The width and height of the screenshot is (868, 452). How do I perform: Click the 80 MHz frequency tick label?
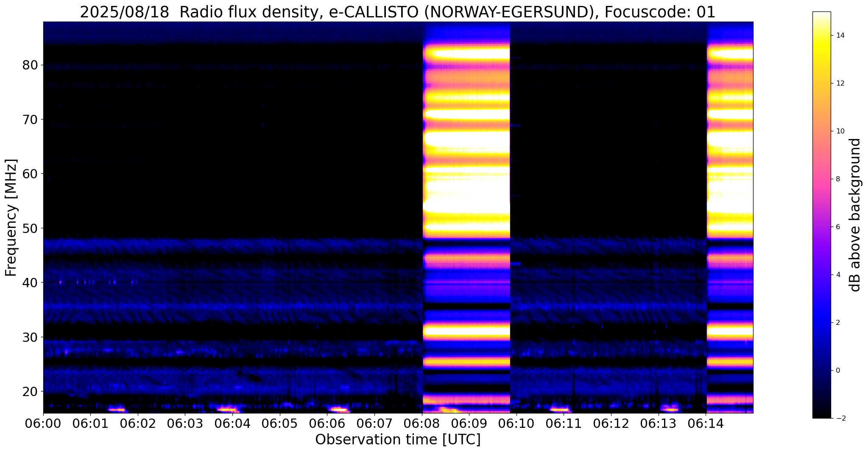[31, 65]
